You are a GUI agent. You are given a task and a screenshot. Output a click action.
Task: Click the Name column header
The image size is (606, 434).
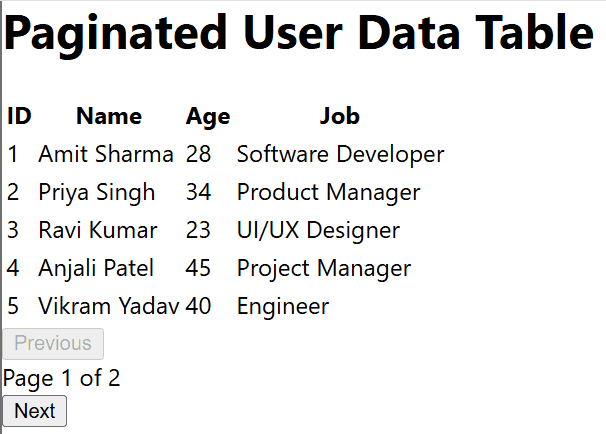[109, 116]
